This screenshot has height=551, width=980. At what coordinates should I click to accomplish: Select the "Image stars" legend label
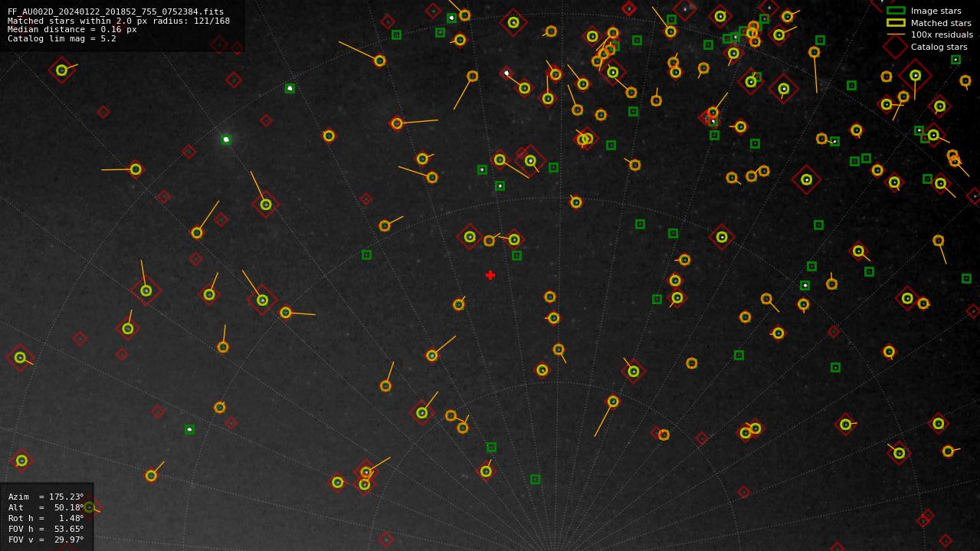[x=936, y=11]
